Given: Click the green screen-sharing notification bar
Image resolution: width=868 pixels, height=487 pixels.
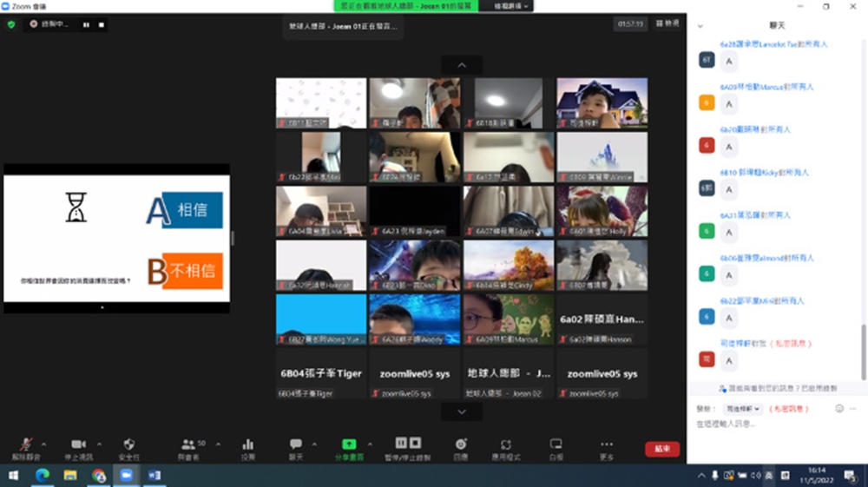Looking at the screenshot, I should pyautogui.click(x=405, y=6).
